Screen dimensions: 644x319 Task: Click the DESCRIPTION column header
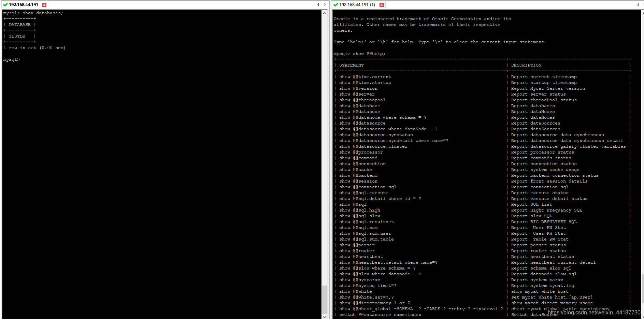tap(526, 65)
